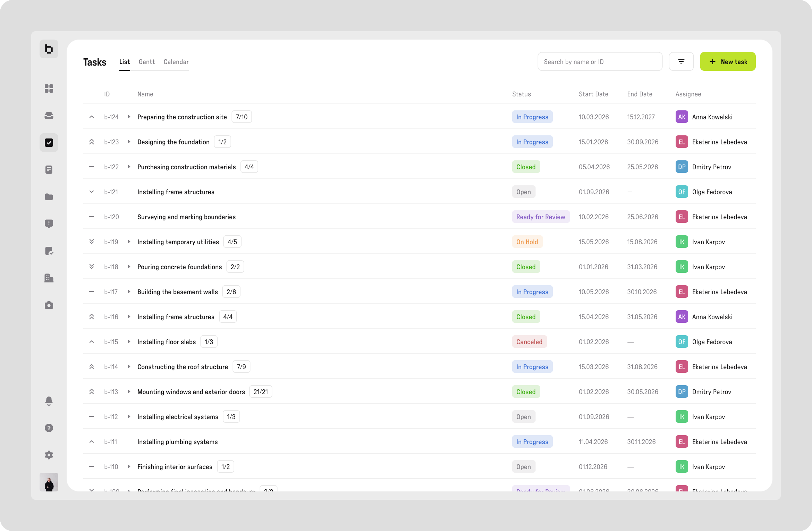The image size is (812, 531).
Task: Switch to the Calendar tab
Action: 176,62
